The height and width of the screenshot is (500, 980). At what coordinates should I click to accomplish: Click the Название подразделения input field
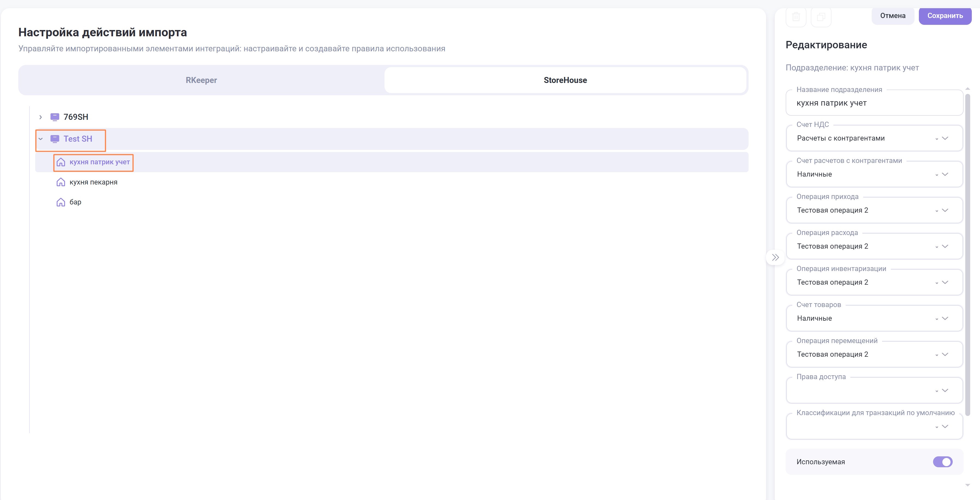point(874,103)
